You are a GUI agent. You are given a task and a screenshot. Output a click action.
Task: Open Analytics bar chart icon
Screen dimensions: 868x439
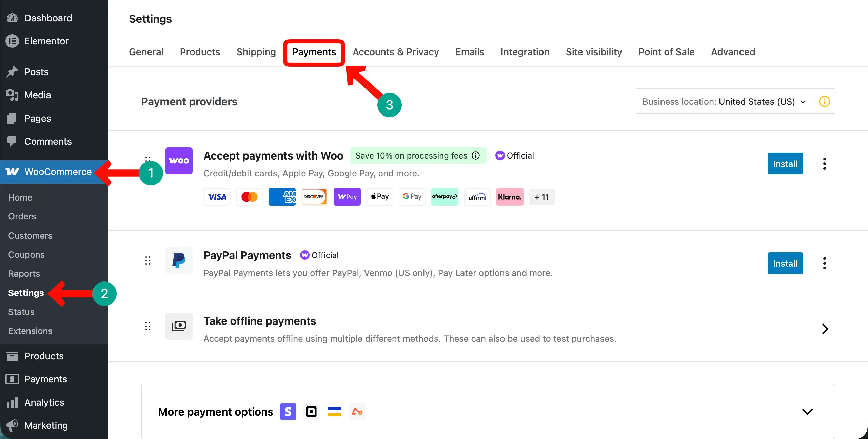click(12, 402)
